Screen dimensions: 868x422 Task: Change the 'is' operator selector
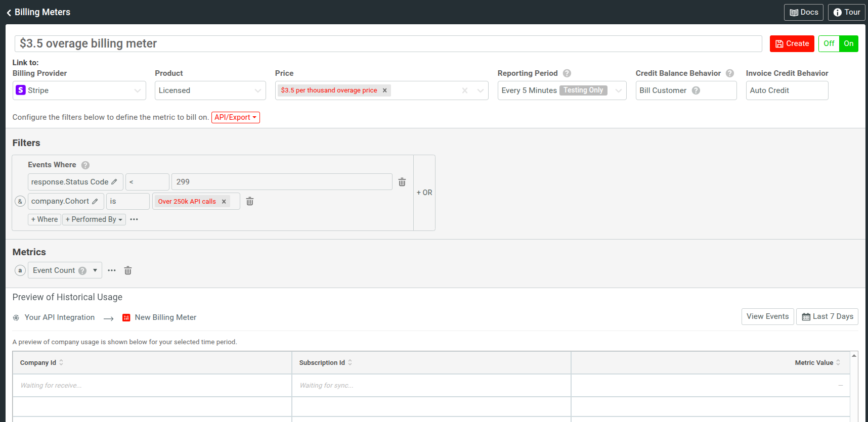(x=128, y=201)
